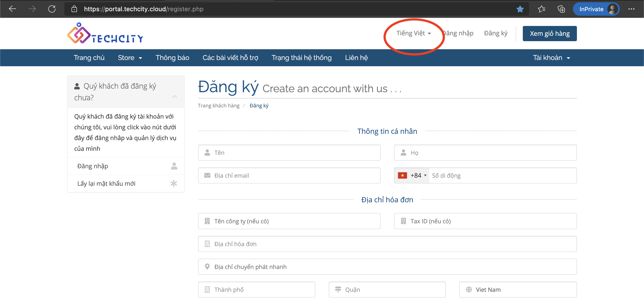
Task: Click the browser back arrow
Action: [x=12, y=9]
